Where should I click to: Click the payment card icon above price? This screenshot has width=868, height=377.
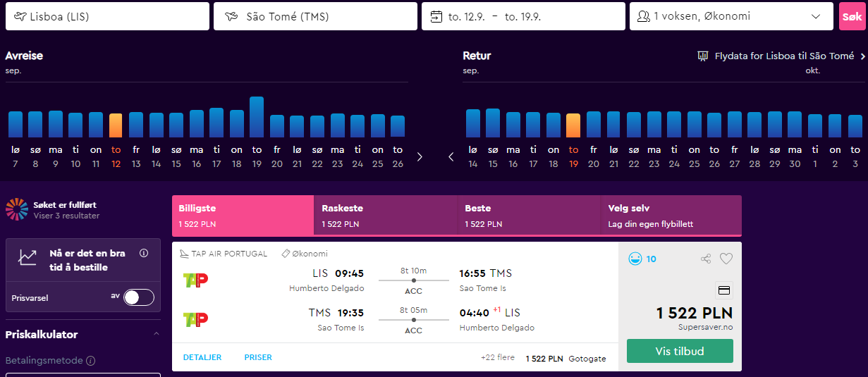point(724,290)
